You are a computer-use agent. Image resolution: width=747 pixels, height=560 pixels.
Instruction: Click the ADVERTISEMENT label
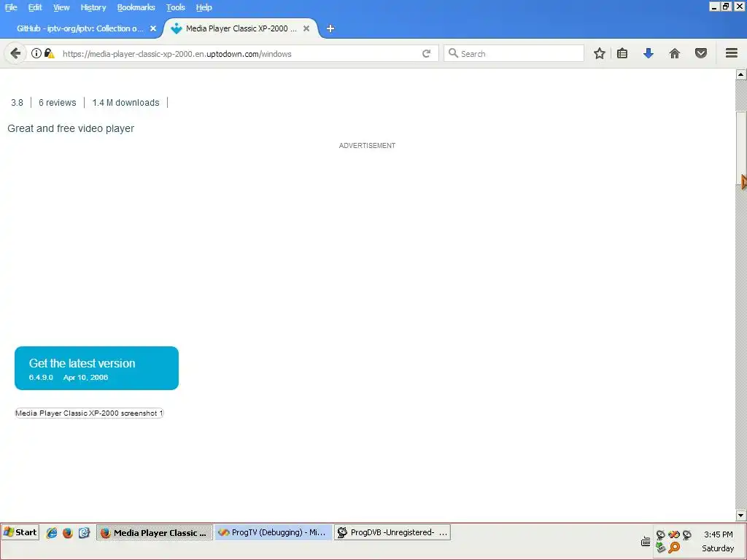coord(367,146)
